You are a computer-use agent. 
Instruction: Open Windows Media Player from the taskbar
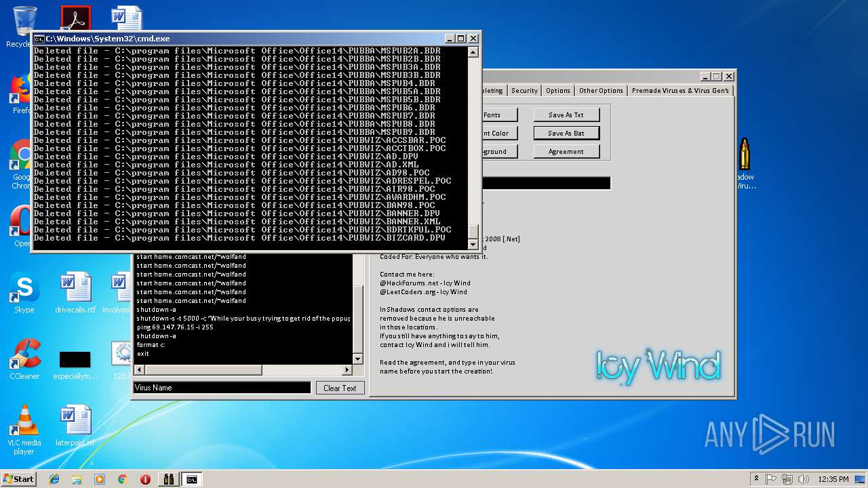coord(100,479)
